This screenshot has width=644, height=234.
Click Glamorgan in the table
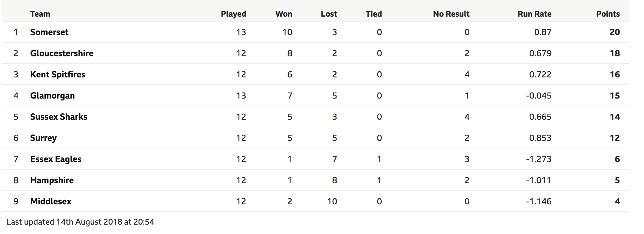pyautogui.click(x=52, y=96)
